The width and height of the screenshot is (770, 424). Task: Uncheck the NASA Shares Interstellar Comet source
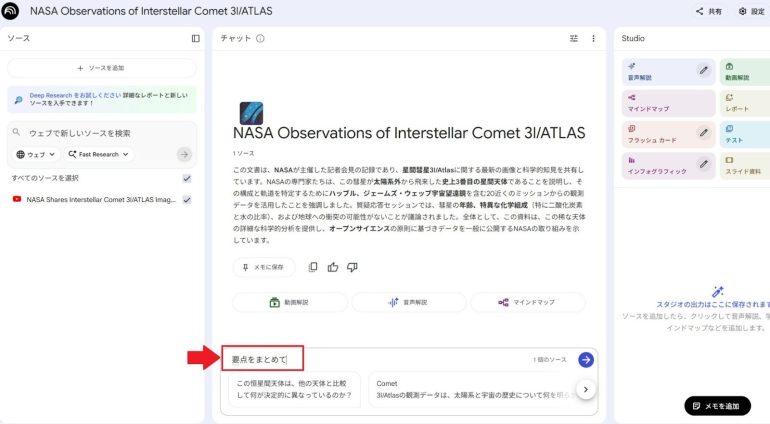point(187,200)
